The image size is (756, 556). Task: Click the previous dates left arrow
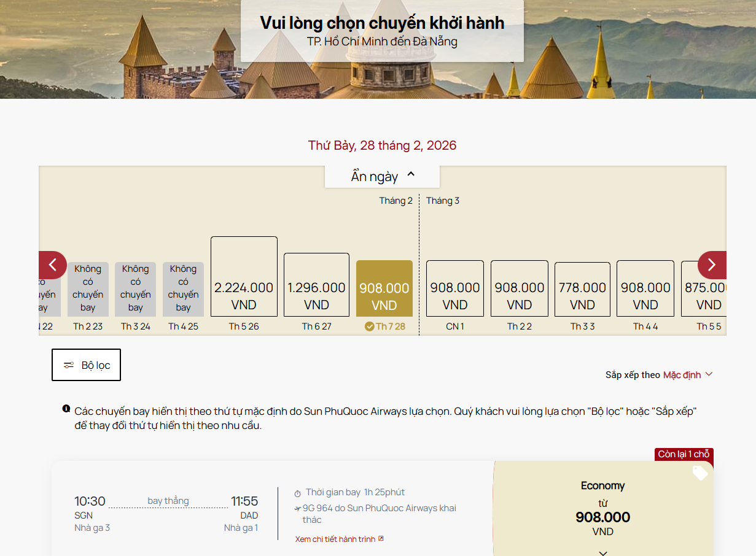pos(53,265)
